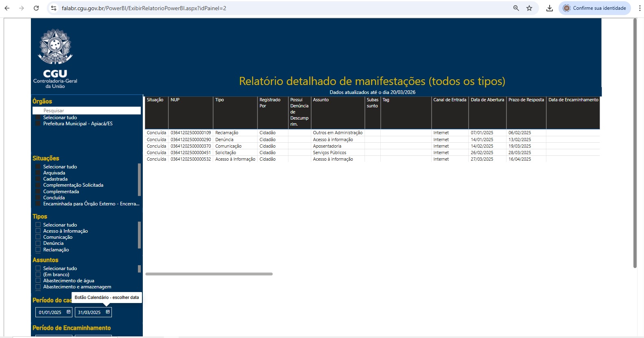
Task: Click Outros em Administração subject cell
Action: tap(338, 133)
